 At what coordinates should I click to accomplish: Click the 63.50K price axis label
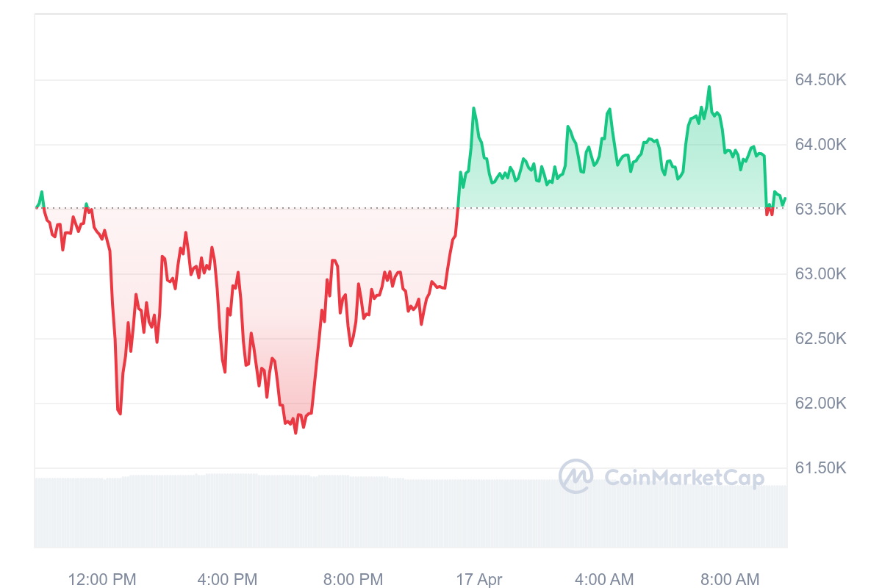click(821, 209)
